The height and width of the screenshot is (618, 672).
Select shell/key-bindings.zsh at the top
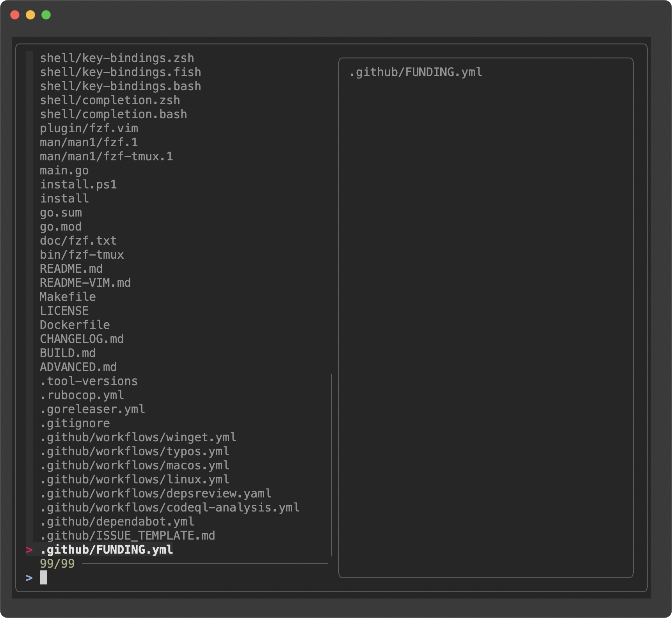click(x=117, y=58)
